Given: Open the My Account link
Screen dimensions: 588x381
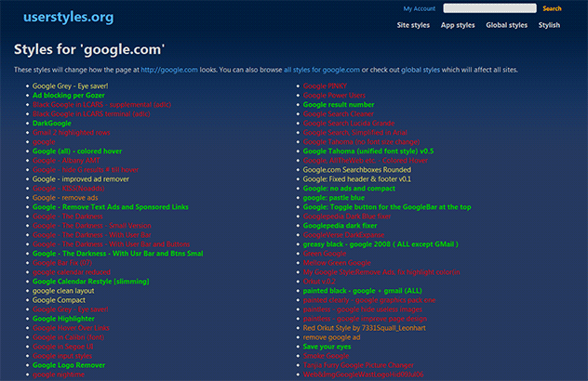Looking at the screenshot, I should click(420, 8).
